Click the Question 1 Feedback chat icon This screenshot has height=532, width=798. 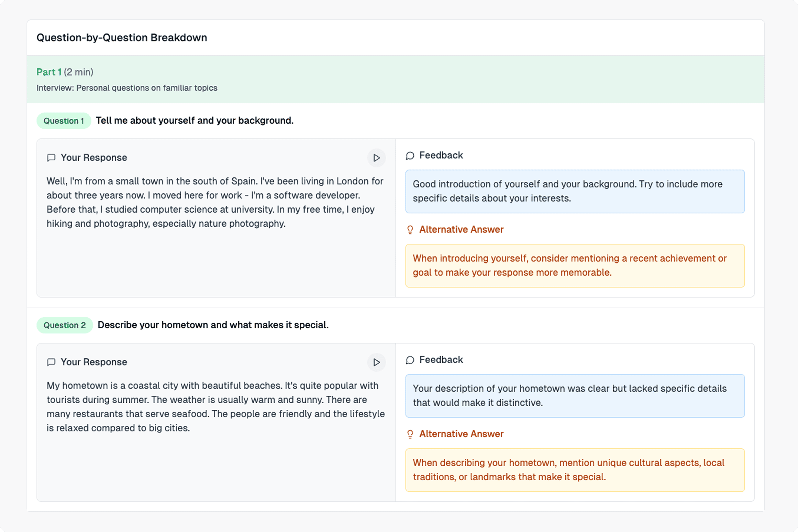click(410, 156)
